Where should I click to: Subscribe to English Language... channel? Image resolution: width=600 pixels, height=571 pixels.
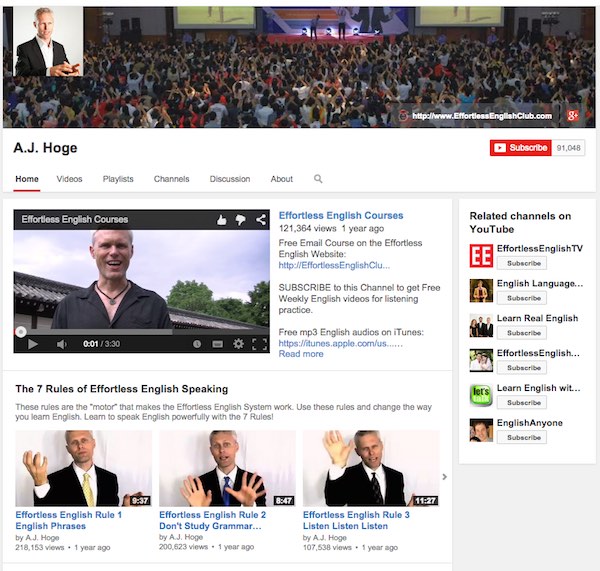(522, 298)
